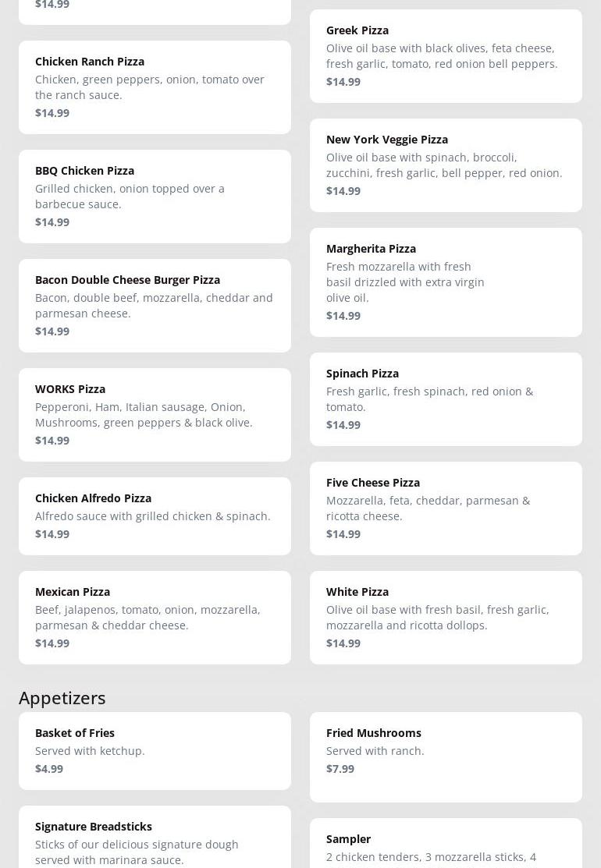
Task: Choose New York Veggie Pizza
Action: pyautogui.click(x=446, y=165)
